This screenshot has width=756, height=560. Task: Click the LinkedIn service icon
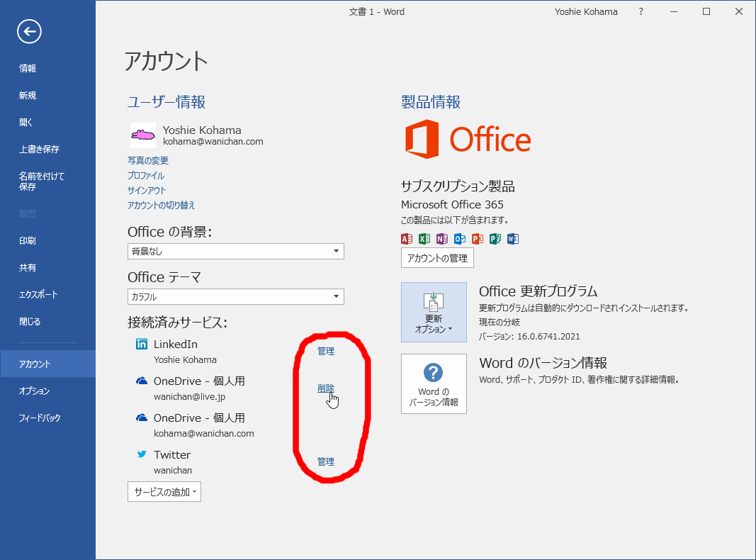(x=141, y=344)
